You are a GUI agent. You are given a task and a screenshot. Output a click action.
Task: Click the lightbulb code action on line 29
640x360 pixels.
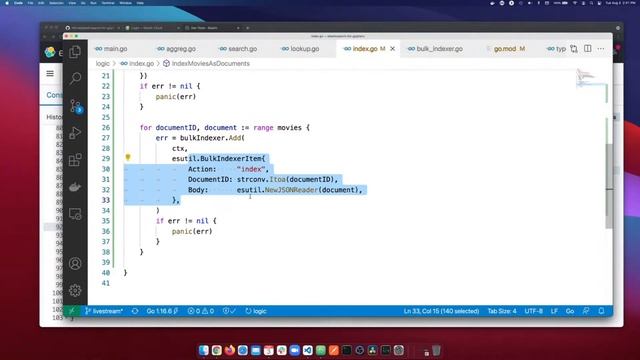tap(128, 157)
